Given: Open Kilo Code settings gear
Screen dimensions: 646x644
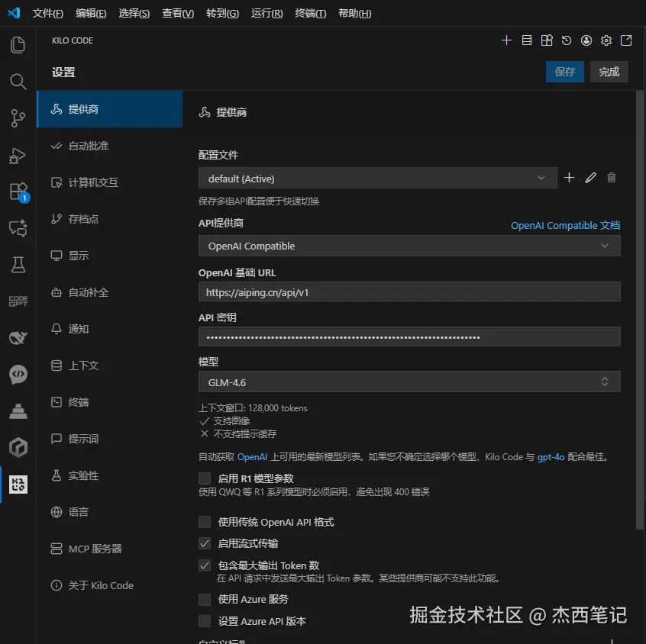Looking at the screenshot, I should point(606,40).
